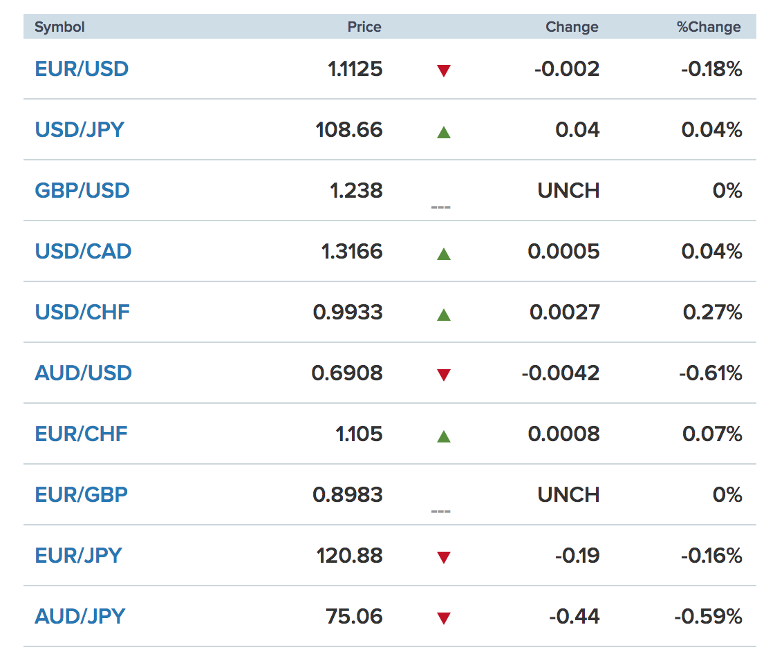
Task: Click the green up arrow for USD/CHF
Action: [443, 315]
